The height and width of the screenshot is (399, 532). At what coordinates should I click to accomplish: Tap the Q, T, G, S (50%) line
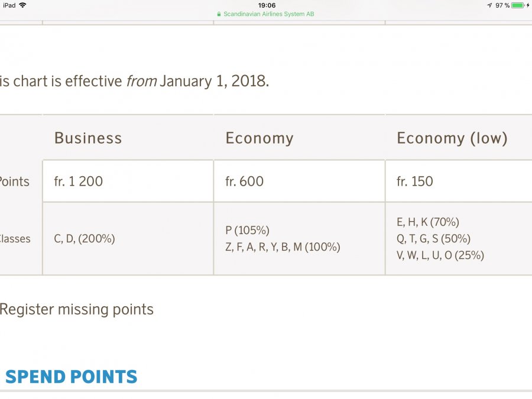pyautogui.click(x=433, y=239)
